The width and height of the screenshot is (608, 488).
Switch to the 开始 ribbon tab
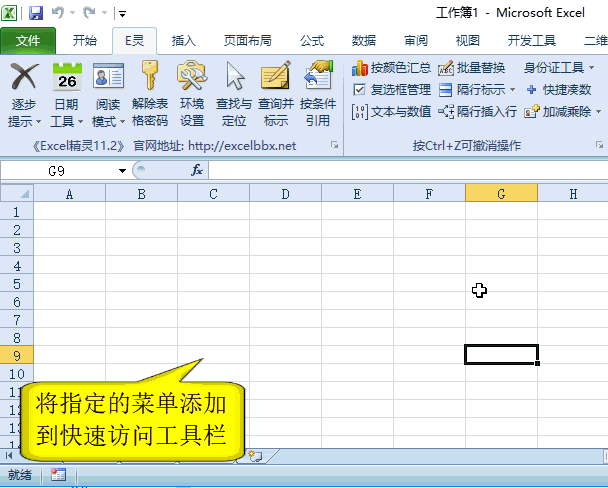(x=85, y=40)
